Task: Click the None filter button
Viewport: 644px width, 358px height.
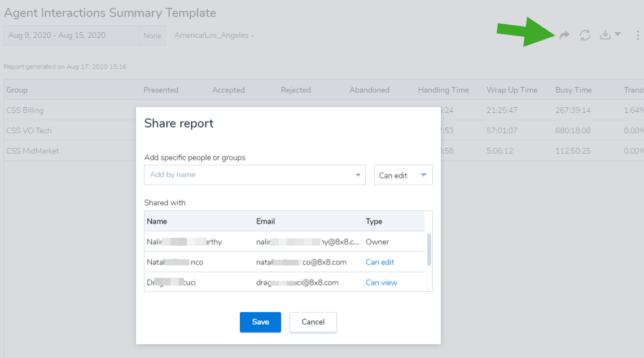Action: [152, 36]
